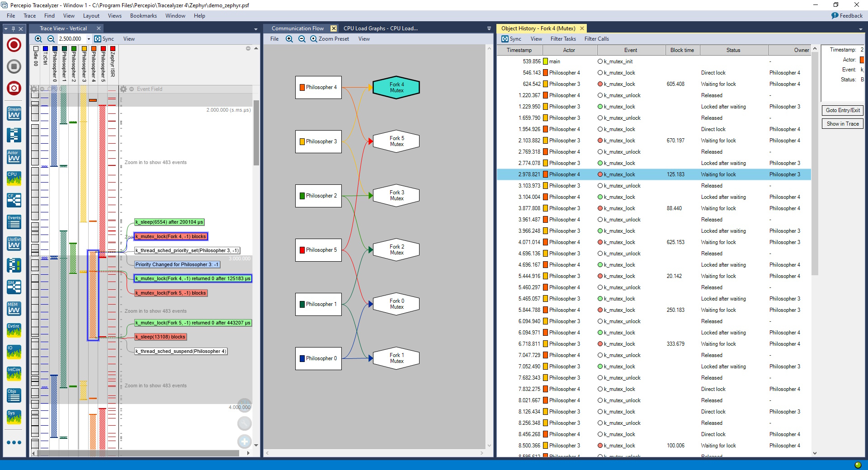Switch to CPU Load Graphs tab

coord(380,28)
